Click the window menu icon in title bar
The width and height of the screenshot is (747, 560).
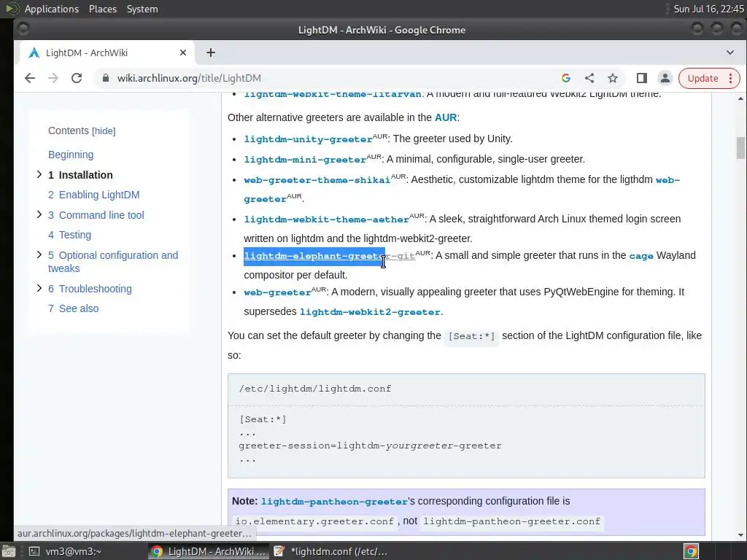[23, 29]
